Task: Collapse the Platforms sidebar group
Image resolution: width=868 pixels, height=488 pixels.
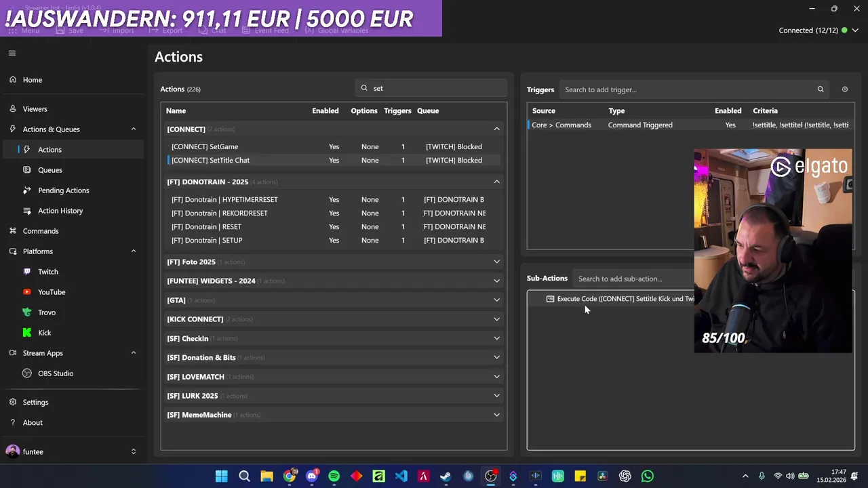Action: click(x=133, y=251)
